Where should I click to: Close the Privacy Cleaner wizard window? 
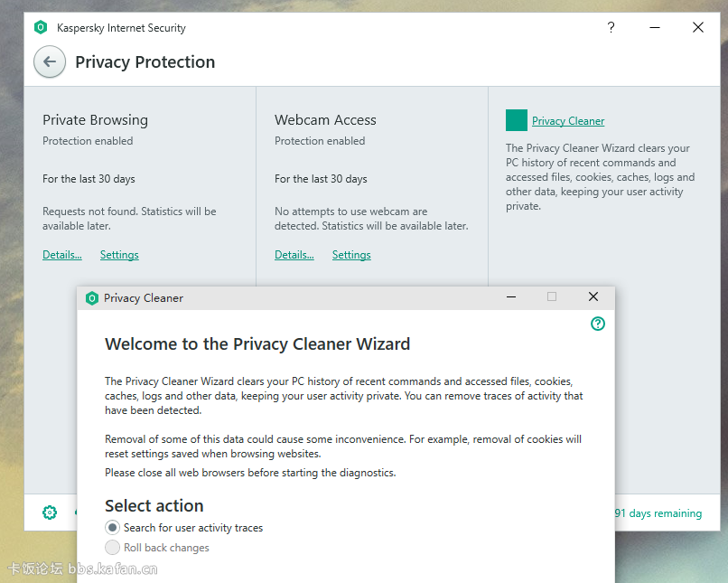pos(593,296)
